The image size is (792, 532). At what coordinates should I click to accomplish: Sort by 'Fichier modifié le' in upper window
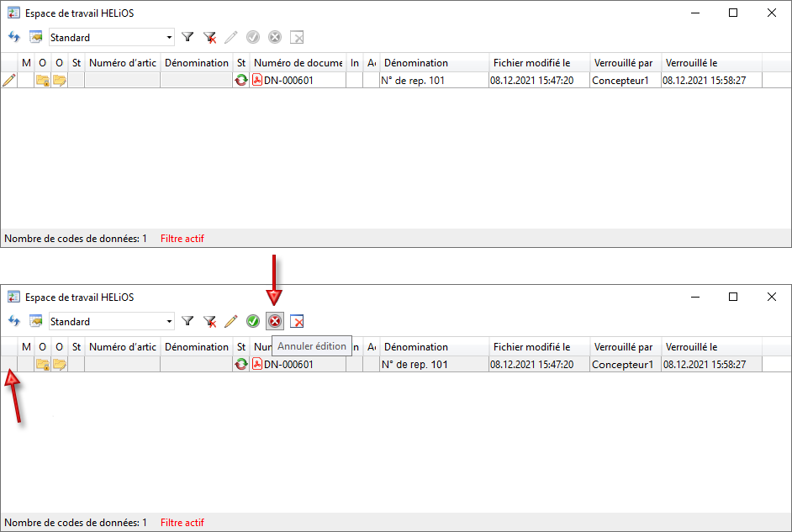(x=540, y=63)
